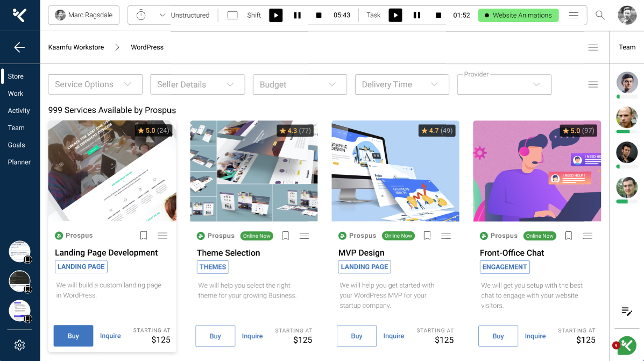Buy the Front-Office Chat service

pos(498,336)
